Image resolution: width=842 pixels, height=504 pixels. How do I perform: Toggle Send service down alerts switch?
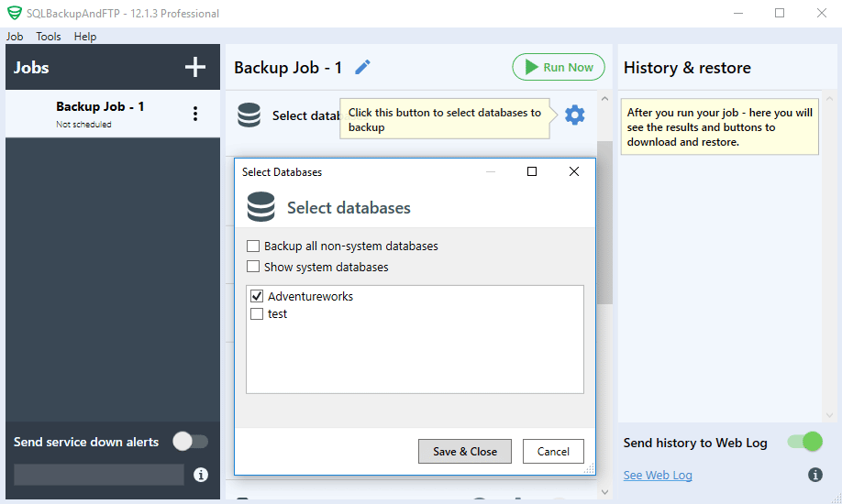190,442
